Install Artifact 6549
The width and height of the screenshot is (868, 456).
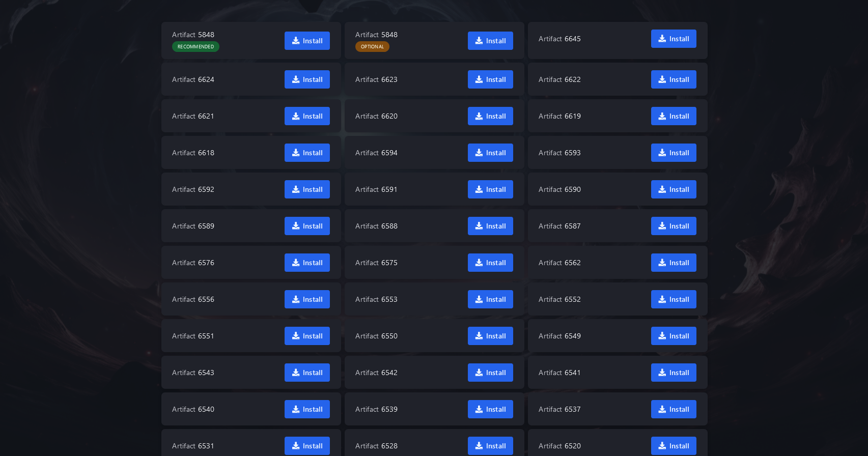674,336
